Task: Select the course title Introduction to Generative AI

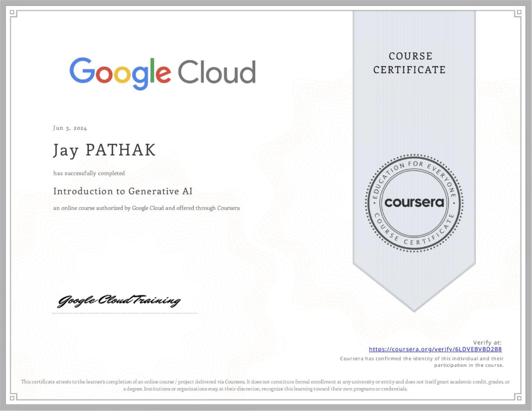Action: pyautogui.click(x=123, y=192)
